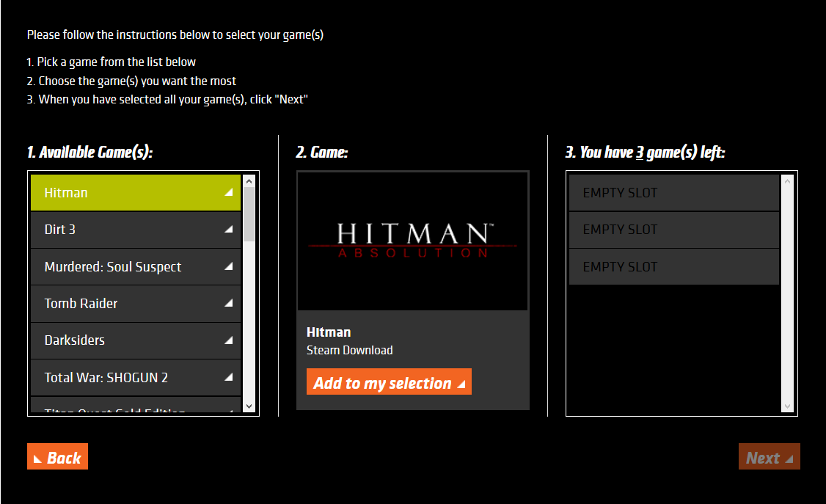
Task: Click the up arrow of the game list scrollbar
Action: (249, 180)
